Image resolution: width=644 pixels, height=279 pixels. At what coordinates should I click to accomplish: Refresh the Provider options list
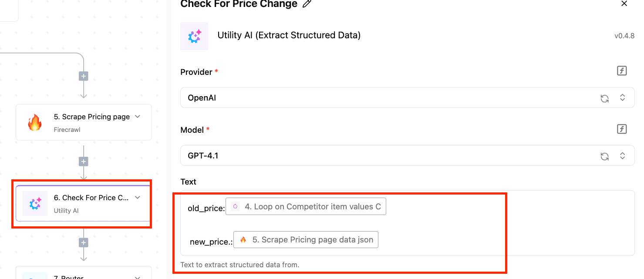(604, 98)
